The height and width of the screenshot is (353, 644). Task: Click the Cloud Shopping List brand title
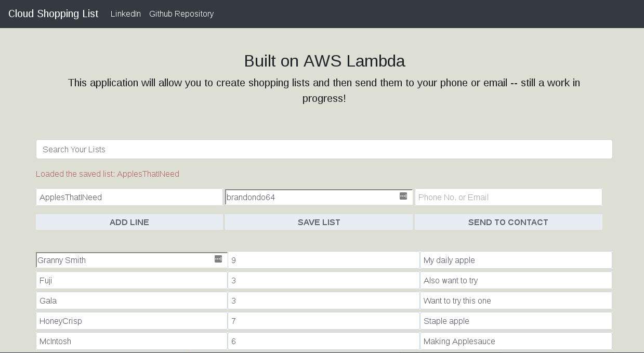(53, 14)
